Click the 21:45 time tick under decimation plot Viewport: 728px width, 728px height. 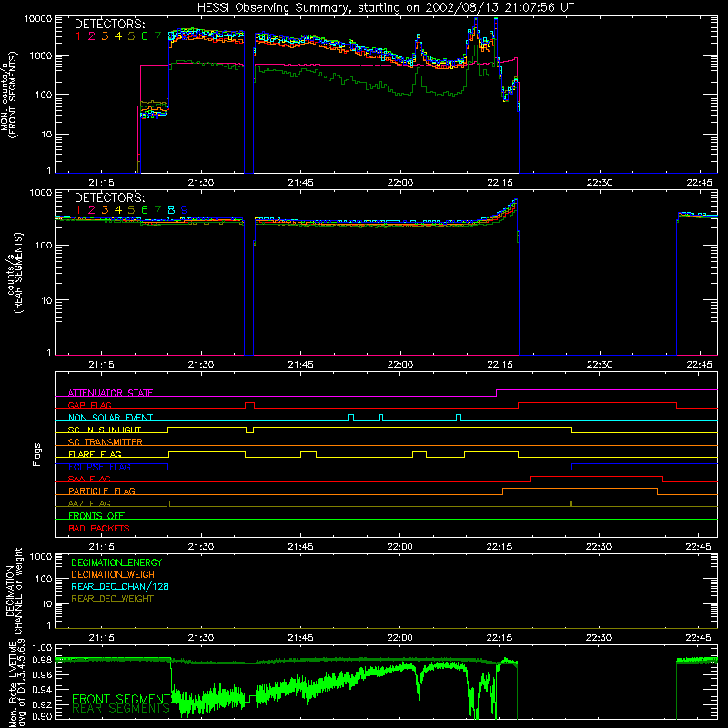click(x=300, y=638)
